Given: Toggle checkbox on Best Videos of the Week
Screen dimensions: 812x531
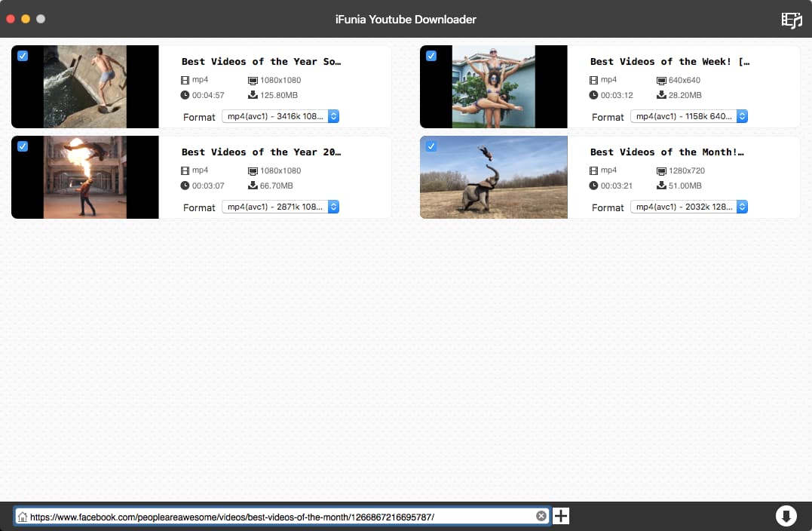Looking at the screenshot, I should tap(431, 56).
